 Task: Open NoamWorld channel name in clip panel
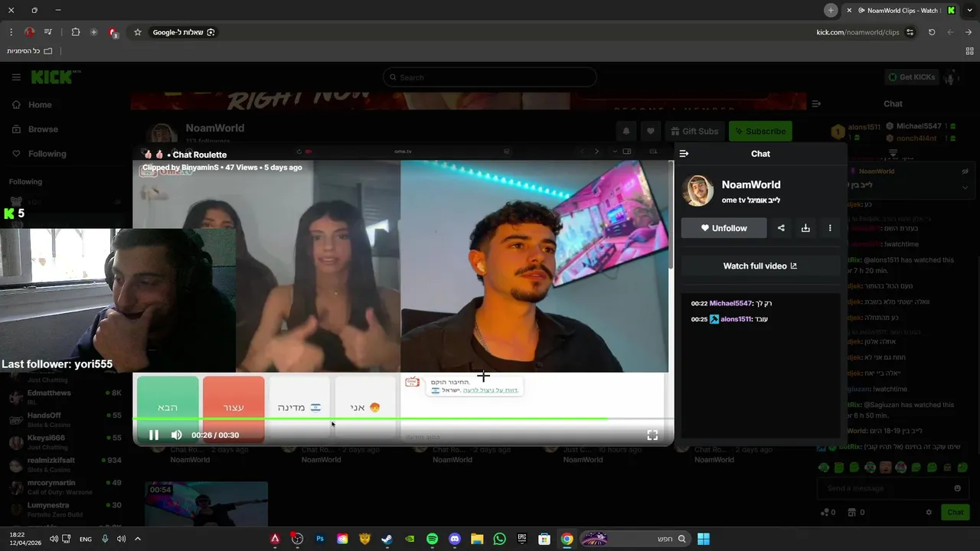(751, 184)
